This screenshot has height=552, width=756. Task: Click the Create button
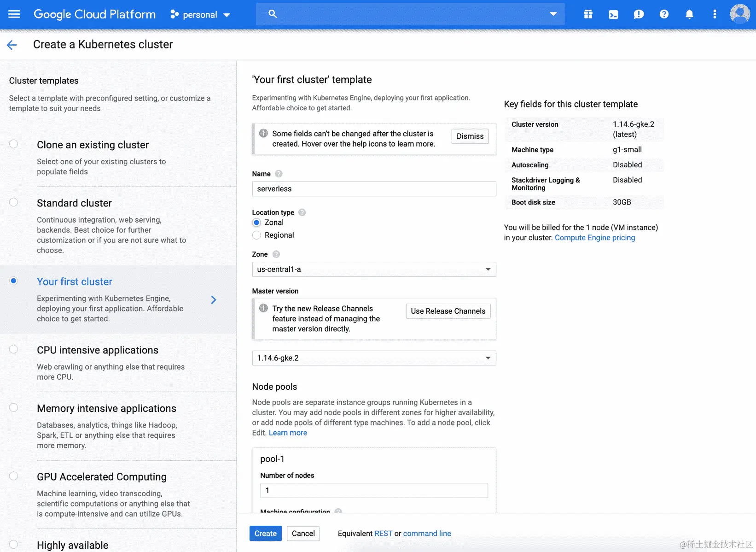266,534
